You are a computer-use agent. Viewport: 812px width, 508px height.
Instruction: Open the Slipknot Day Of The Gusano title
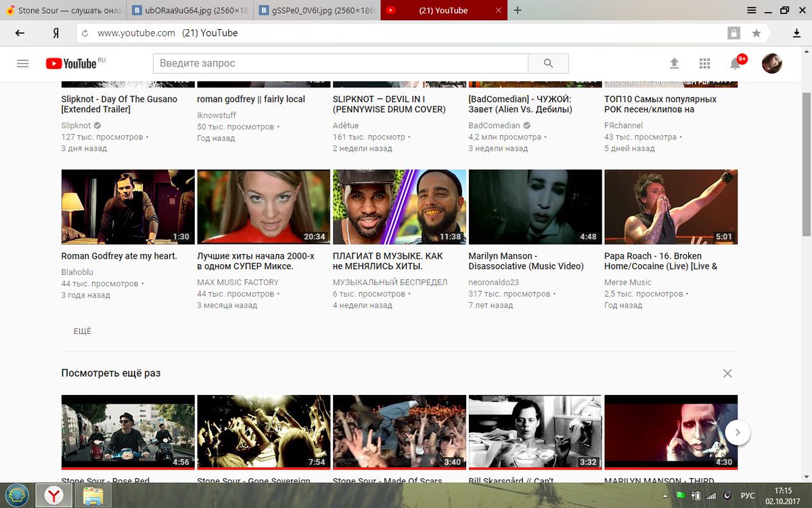pos(119,104)
